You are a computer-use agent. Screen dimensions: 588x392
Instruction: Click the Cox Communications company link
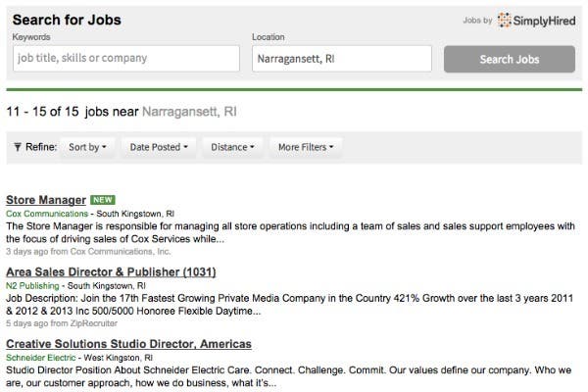click(x=47, y=213)
